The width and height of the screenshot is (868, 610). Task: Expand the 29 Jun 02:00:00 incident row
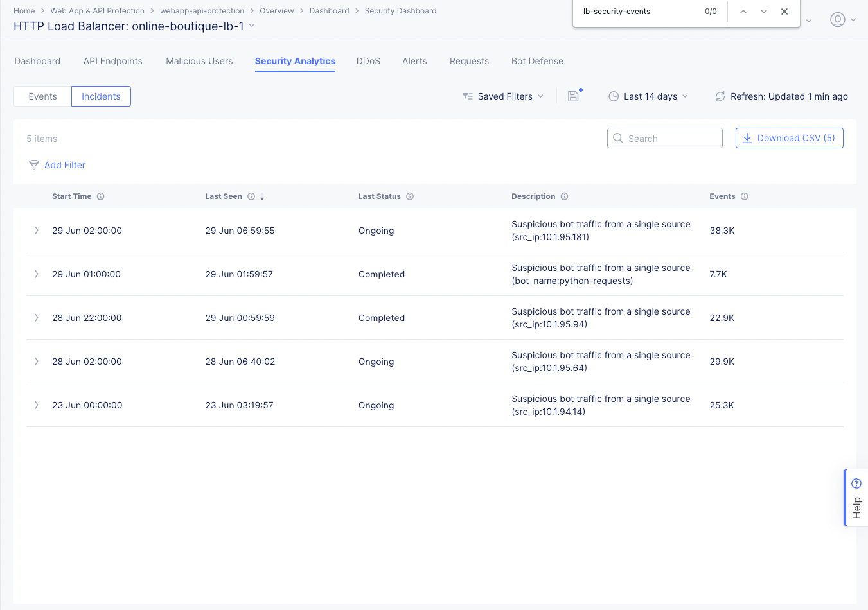pyautogui.click(x=37, y=230)
